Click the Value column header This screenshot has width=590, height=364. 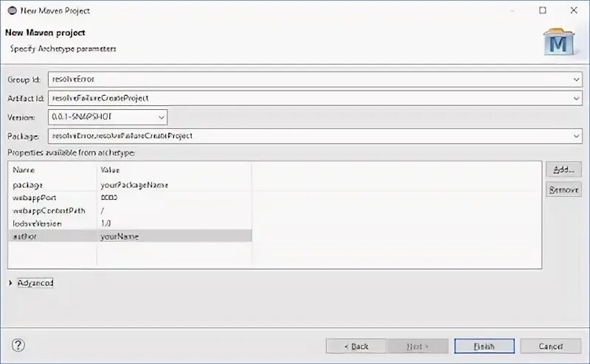[110, 170]
